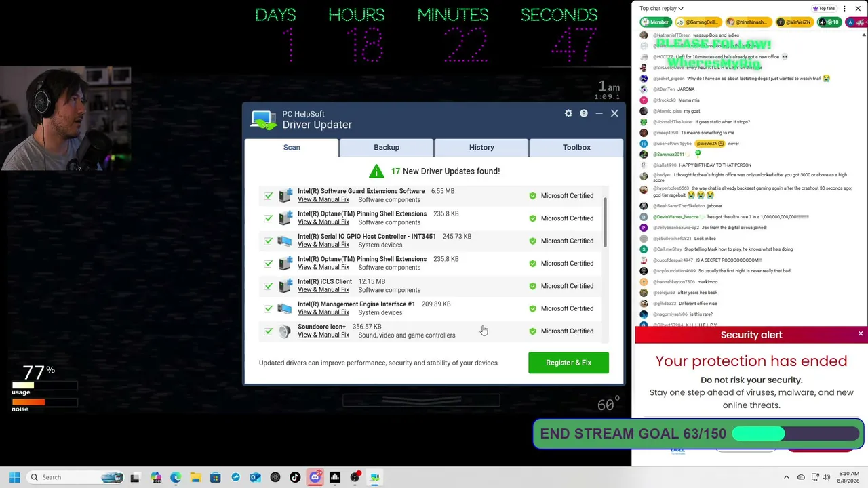Click the Intel iCLS Client device icon
Image resolution: width=868 pixels, height=488 pixels.
pyautogui.click(x=285, y=286)
